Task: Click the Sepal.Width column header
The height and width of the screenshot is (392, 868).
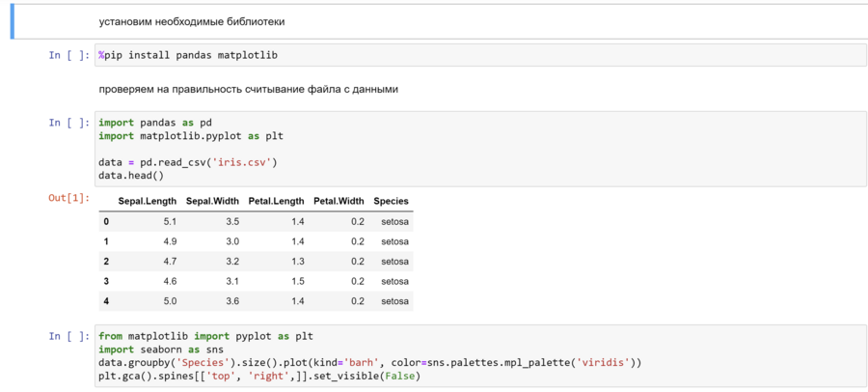Action: 212,201
